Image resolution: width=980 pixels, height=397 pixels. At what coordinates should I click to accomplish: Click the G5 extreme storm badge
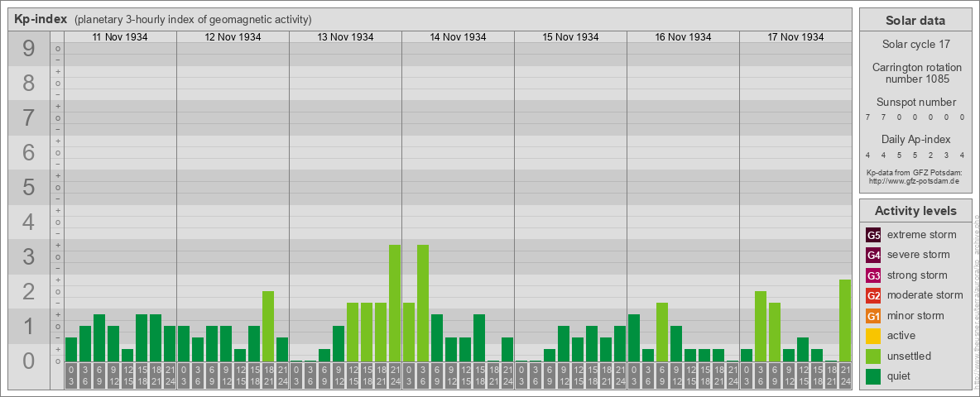point(873,236)
